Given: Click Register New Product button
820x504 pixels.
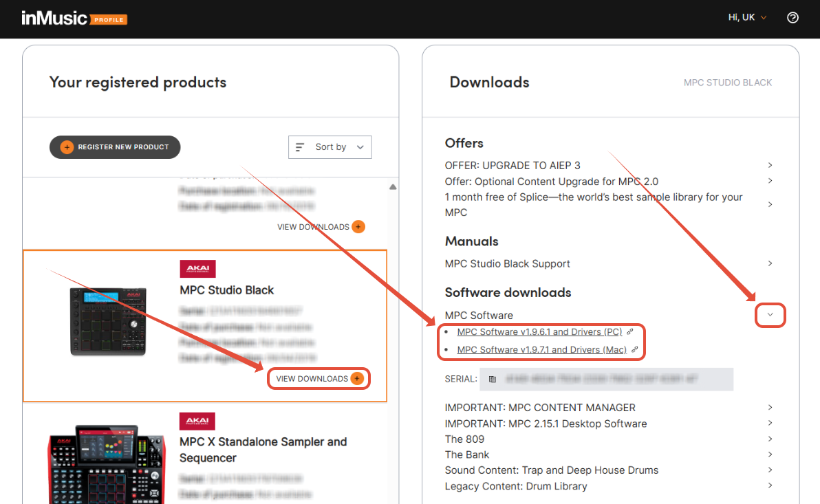Looking at the screenshot, I should 115,147.
